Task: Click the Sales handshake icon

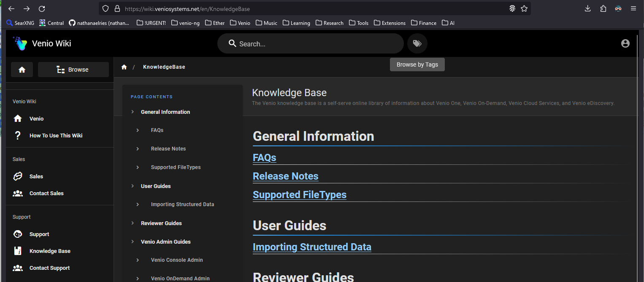Action: 18,177
